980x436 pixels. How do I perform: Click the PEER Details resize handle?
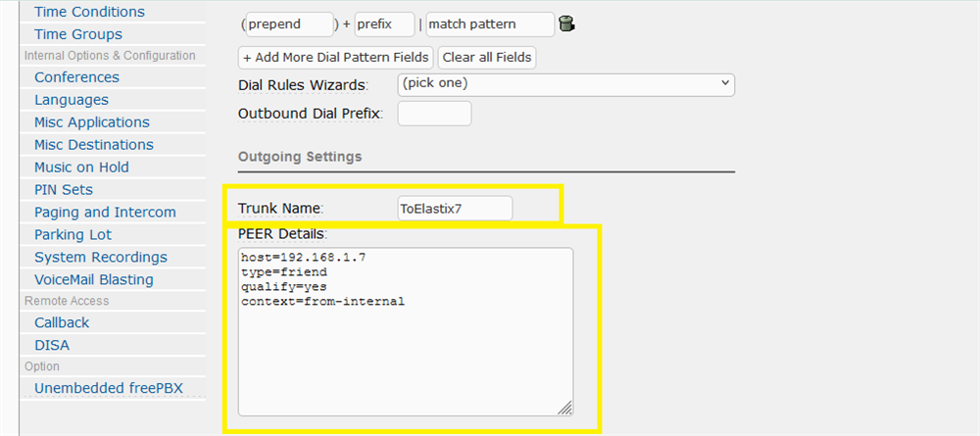pyautogui.click(x=565, y=408)
